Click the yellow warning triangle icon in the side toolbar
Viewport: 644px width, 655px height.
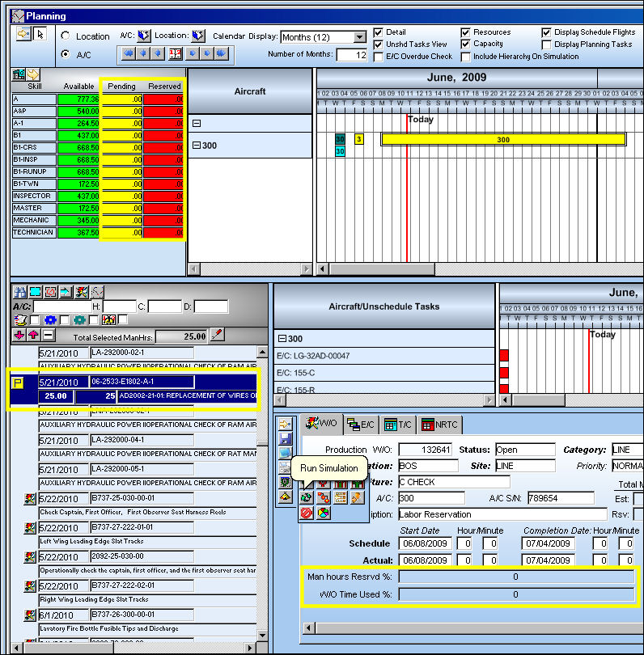(x=286, y=497)
